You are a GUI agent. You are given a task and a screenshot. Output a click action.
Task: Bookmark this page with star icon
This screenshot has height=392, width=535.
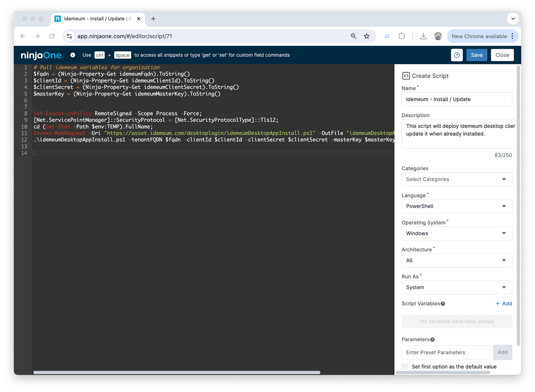click(x=367, y=36)
